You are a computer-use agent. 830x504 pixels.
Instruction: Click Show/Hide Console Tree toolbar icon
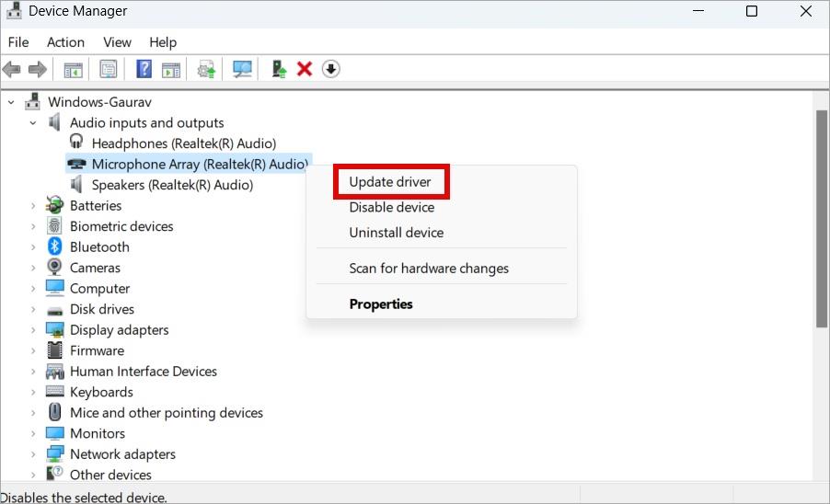tap(73, 69)
